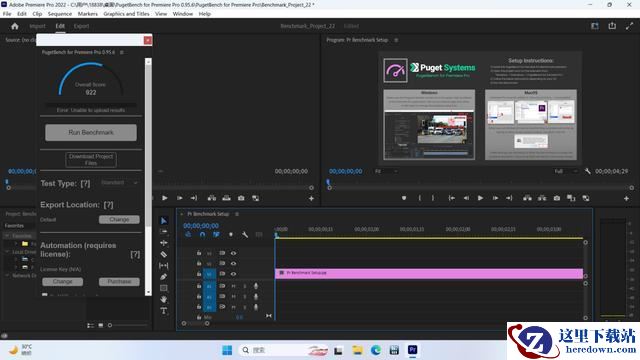Select the Selection arrow tool
The width and height of the screenshot is (640, 360).
(164, 221)
